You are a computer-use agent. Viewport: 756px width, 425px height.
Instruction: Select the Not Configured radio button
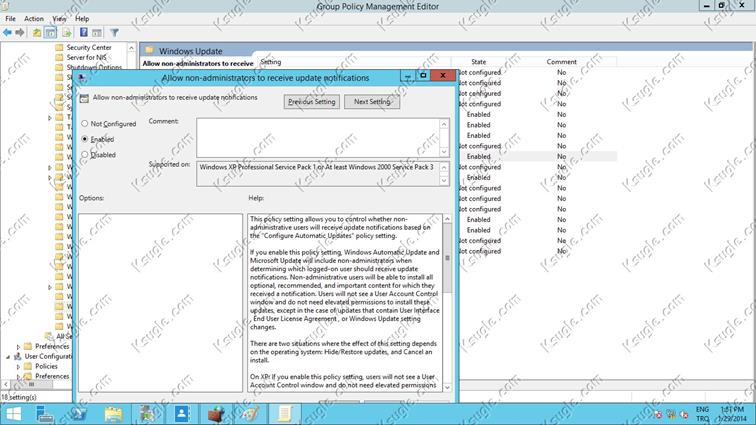coord(85,124)
